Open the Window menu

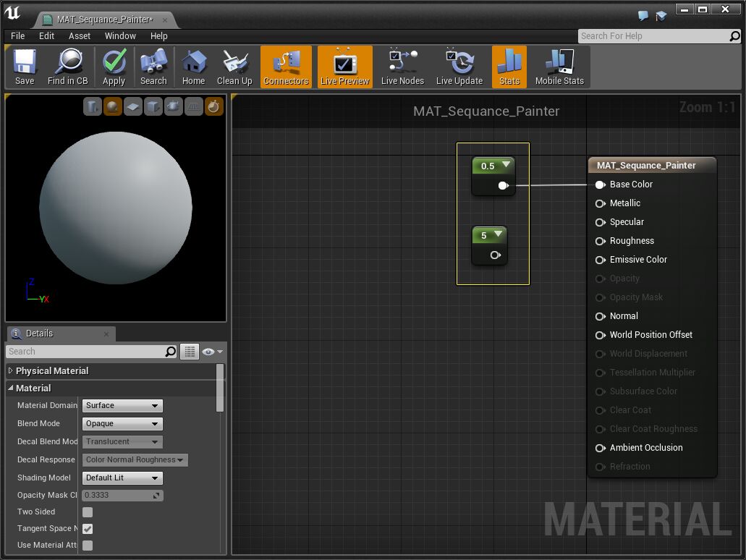120,35
